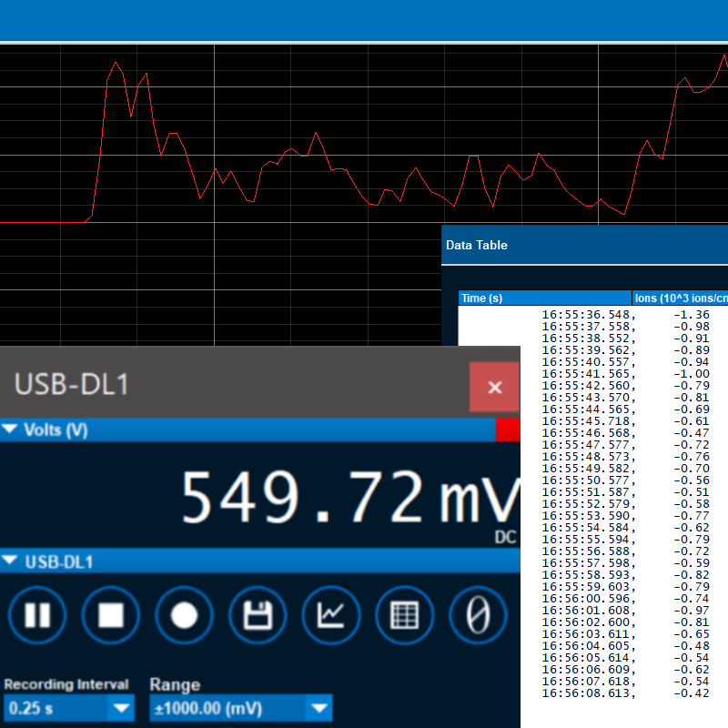
Task: Open the chart view icon
Action: click(330, 616)
